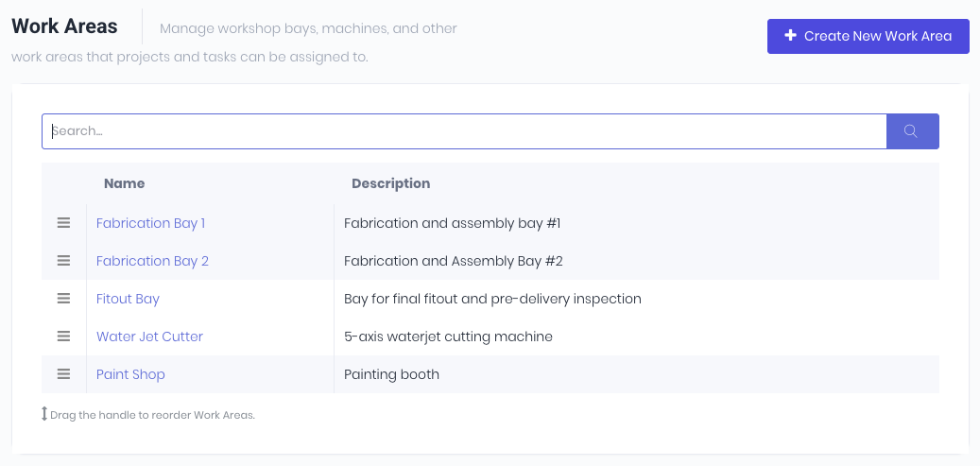Create a new work area
The image size is (980, 466).
868,36
